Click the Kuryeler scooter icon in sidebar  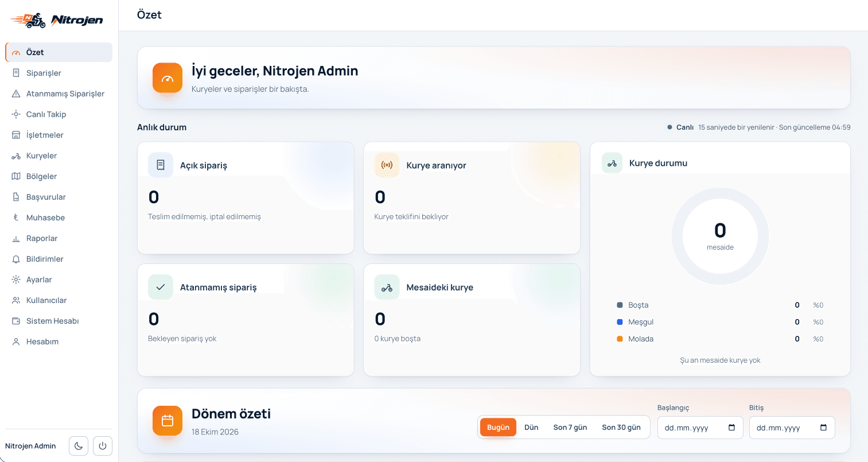[16, 156]
